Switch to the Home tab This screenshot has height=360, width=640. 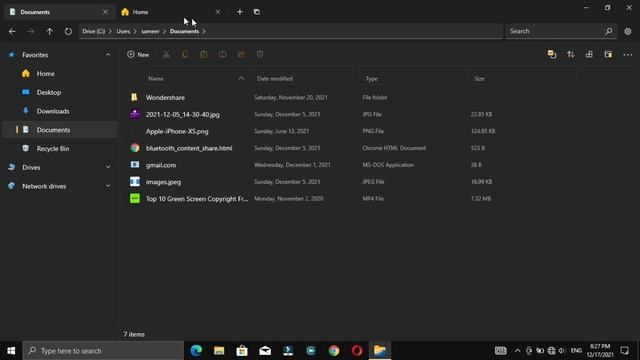[x=171, y=12]
